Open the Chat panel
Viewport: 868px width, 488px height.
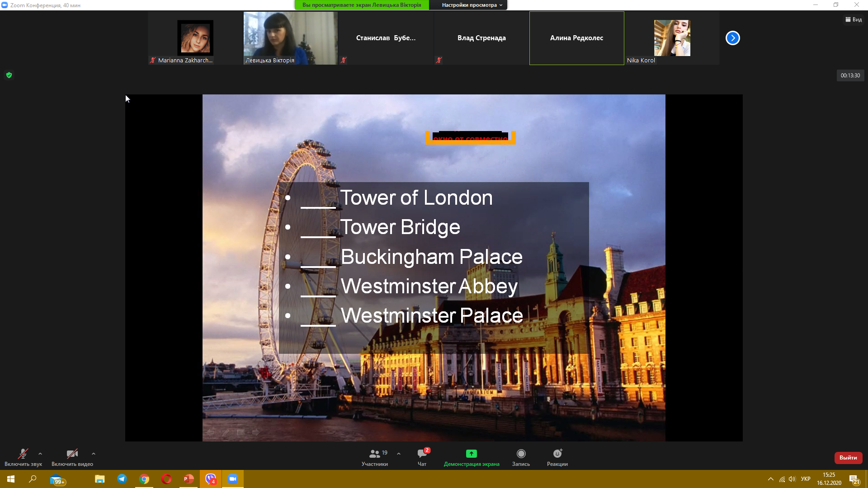pos(422,454)
